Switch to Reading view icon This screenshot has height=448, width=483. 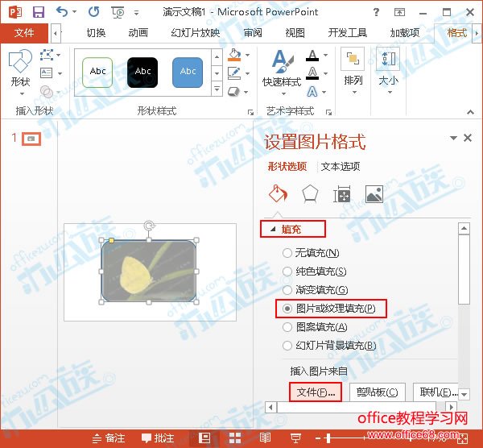tap(265, 438)
